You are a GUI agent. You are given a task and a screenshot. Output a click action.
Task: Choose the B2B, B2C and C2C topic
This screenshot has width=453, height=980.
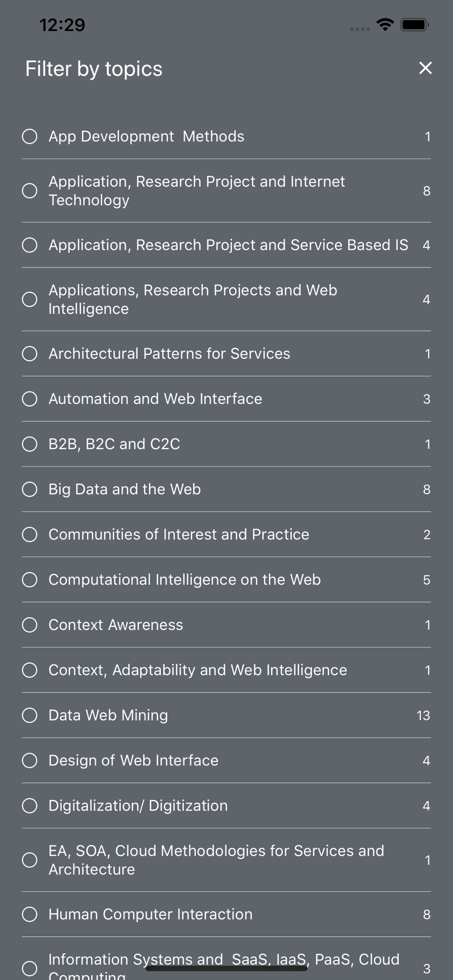(x=30, y=444)
